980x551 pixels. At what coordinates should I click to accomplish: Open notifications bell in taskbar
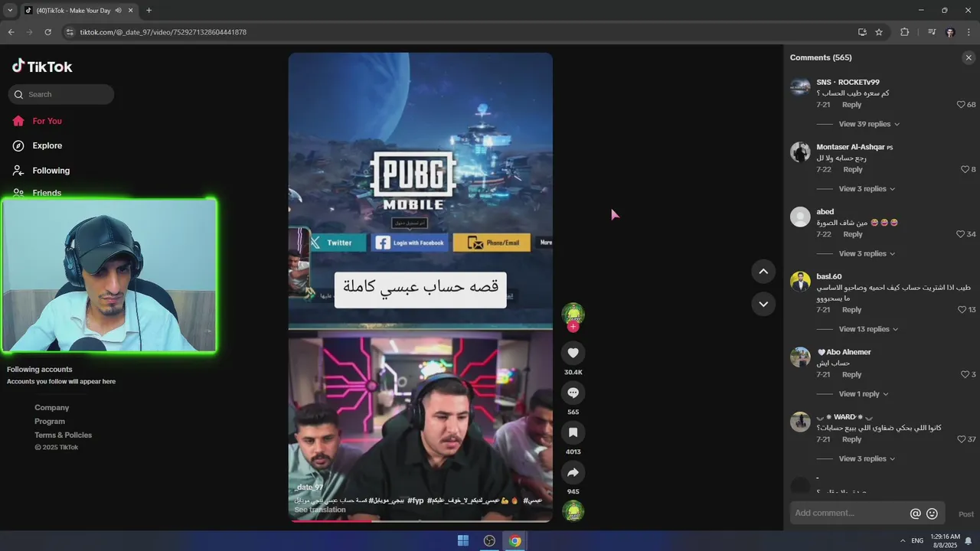coord(969,541)
